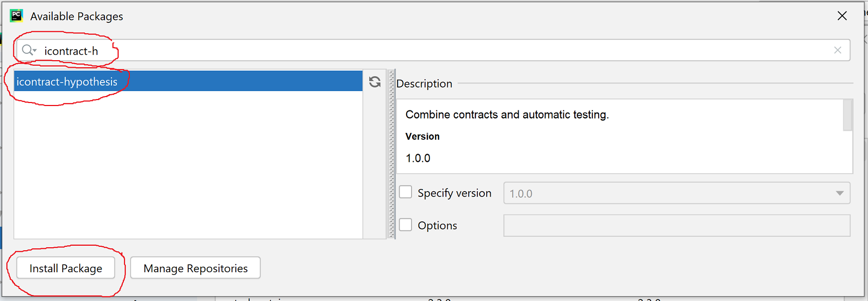The image size is (868, 301).
Task: Click the version number 1.0.0 in the description
Action: pyautogui.click(x=418, y=158)
